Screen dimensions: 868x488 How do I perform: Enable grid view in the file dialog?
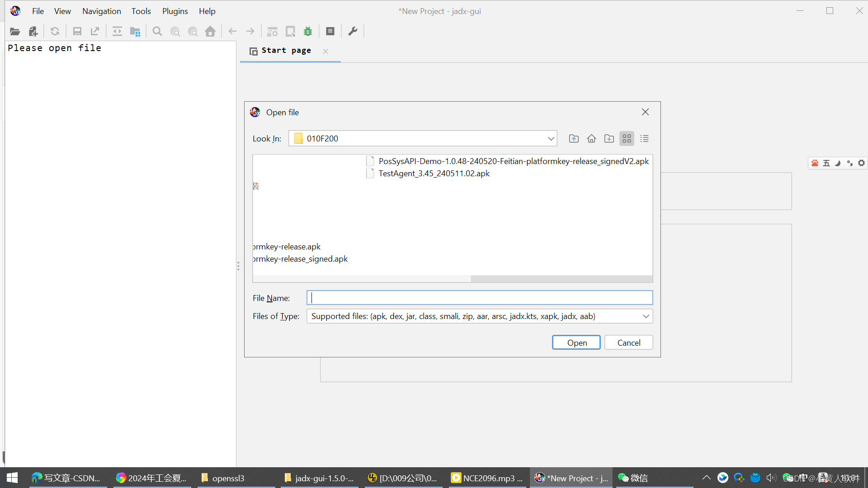tap(627, 138)
